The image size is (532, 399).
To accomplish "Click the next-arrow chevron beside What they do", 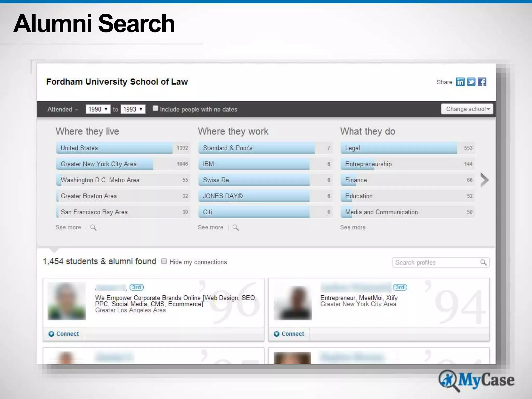I will tap(484, 180).
